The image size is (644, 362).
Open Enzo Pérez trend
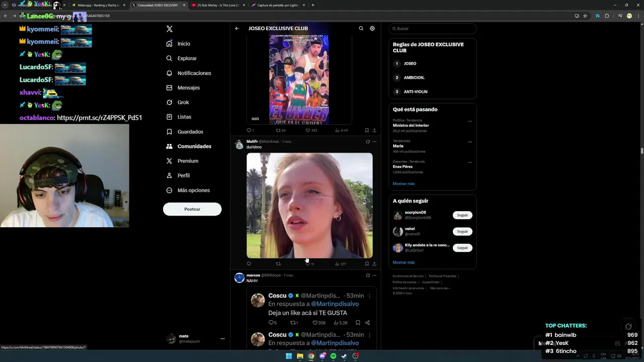tap(432, 167)
